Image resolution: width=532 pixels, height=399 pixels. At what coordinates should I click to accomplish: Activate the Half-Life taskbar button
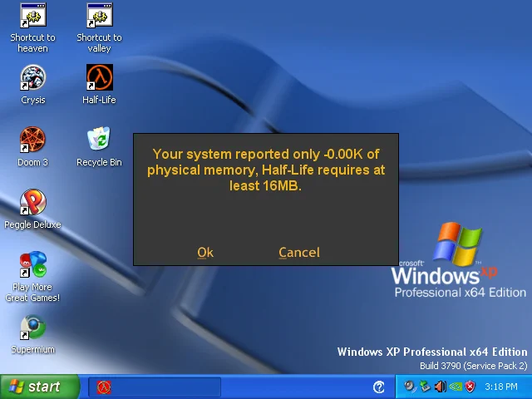155,387
